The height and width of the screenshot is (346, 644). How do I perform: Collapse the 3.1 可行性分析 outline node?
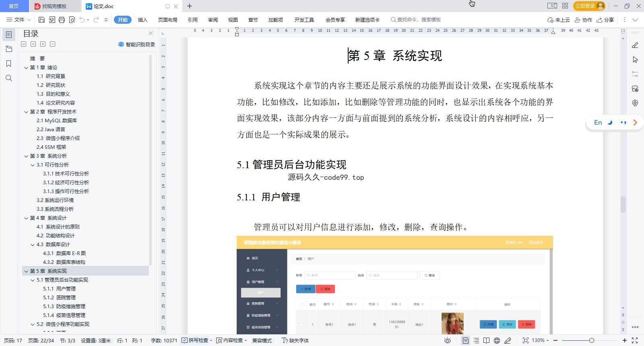click(33, 165)
